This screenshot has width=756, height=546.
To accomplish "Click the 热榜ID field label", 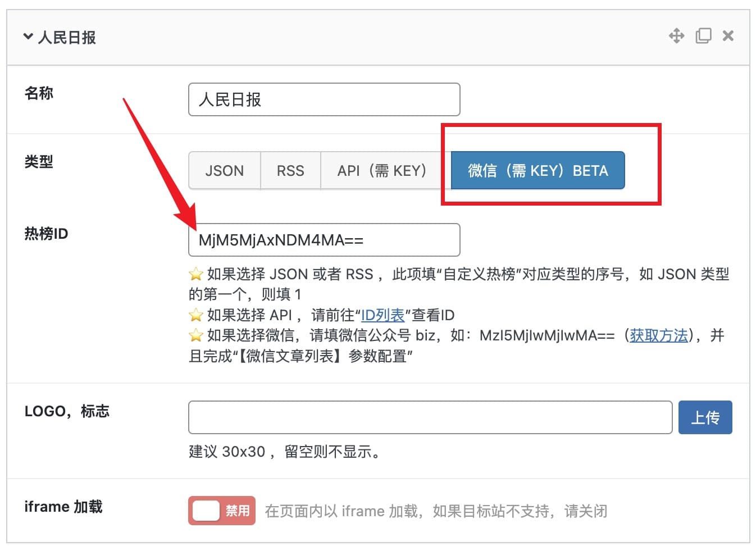I will pyautogui.click(x=46, y=233).
